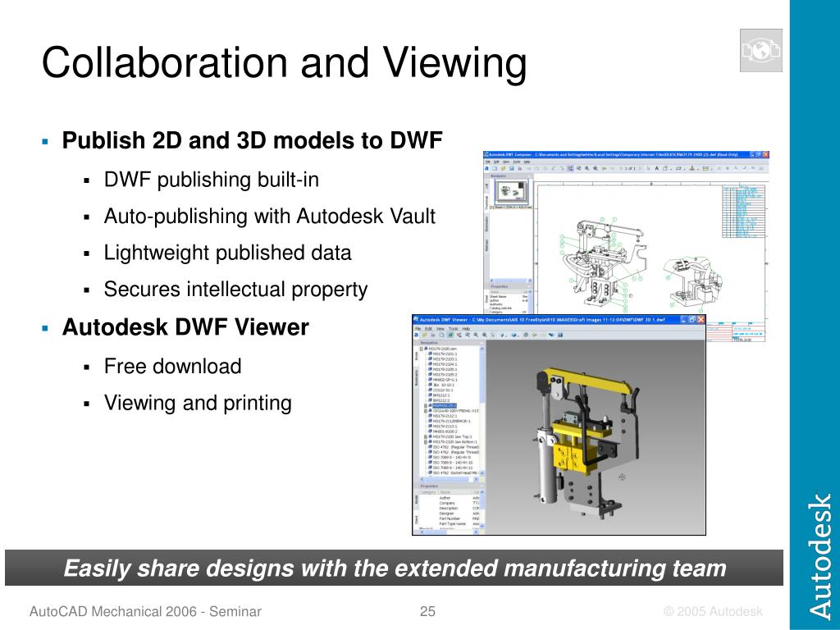Expand the highlighted tree row in Navigation
The width and height of the screenshot is (840, 630).
tap(426, 405)
